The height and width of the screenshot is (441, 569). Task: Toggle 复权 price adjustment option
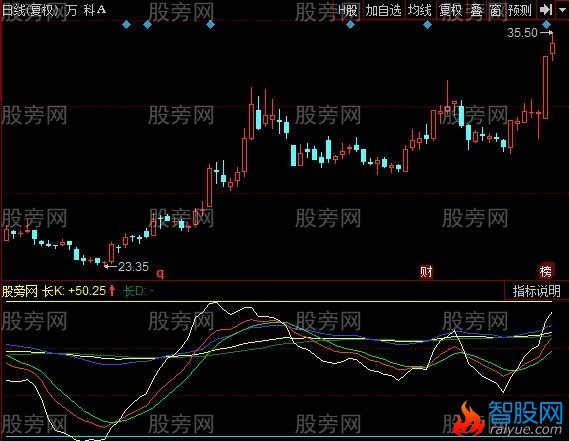pyautogui.click(x=450, y=11)
